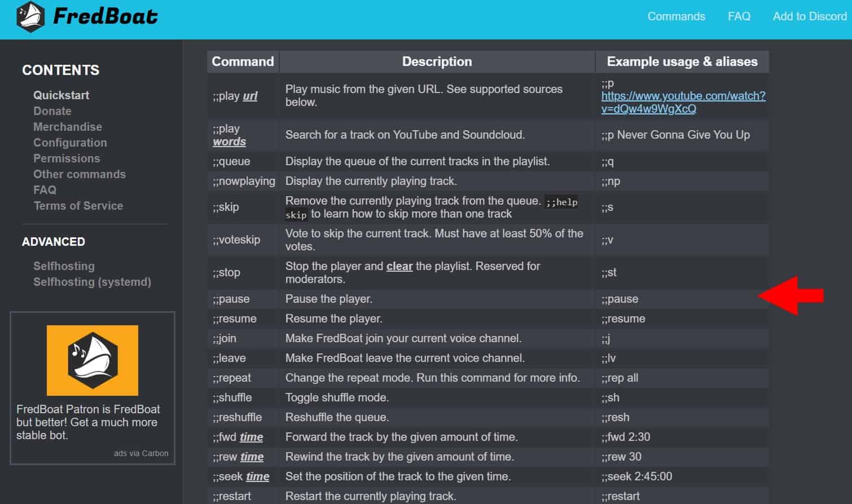Select the ;;rew time command cell
This screenshot has height=504, width=852.
[x=243, y=457]
